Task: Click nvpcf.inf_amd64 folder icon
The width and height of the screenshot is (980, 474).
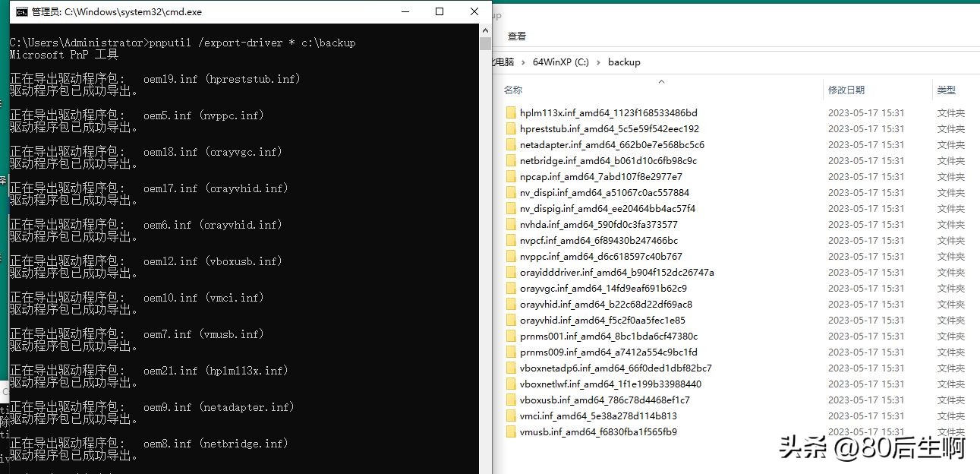Action: (x=511, y=241)
